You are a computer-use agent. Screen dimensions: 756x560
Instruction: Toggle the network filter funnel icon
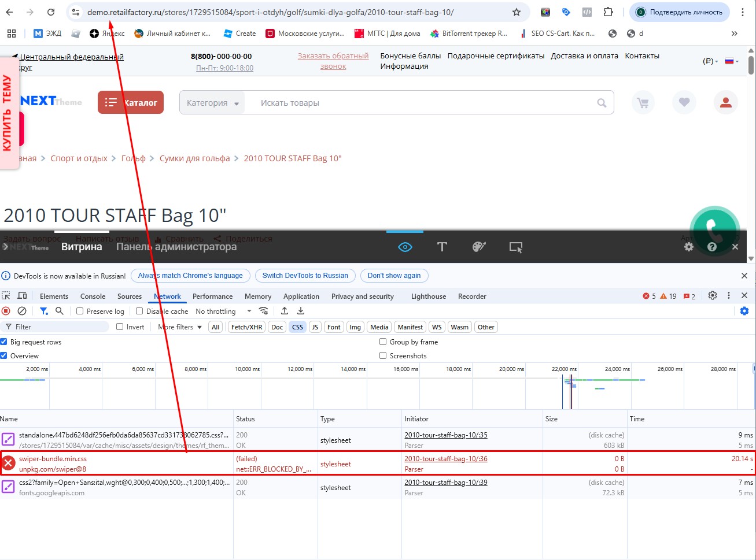[x=44, y=311]
